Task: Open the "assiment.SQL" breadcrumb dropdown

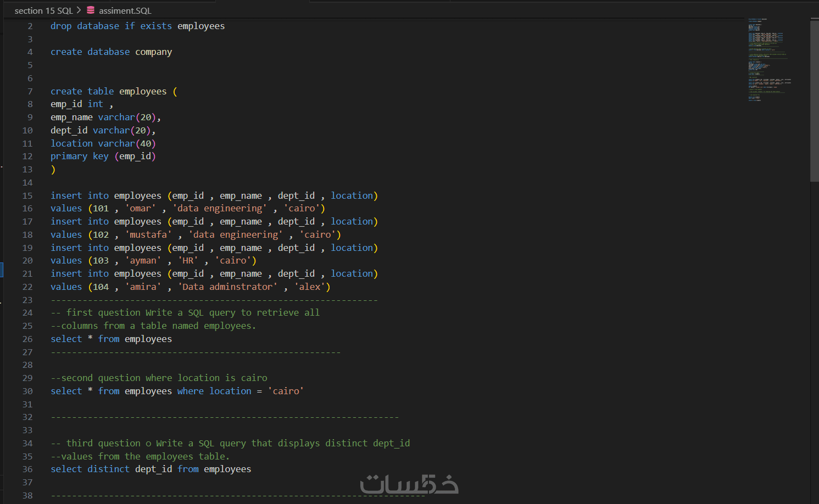Action: [126, 10]
